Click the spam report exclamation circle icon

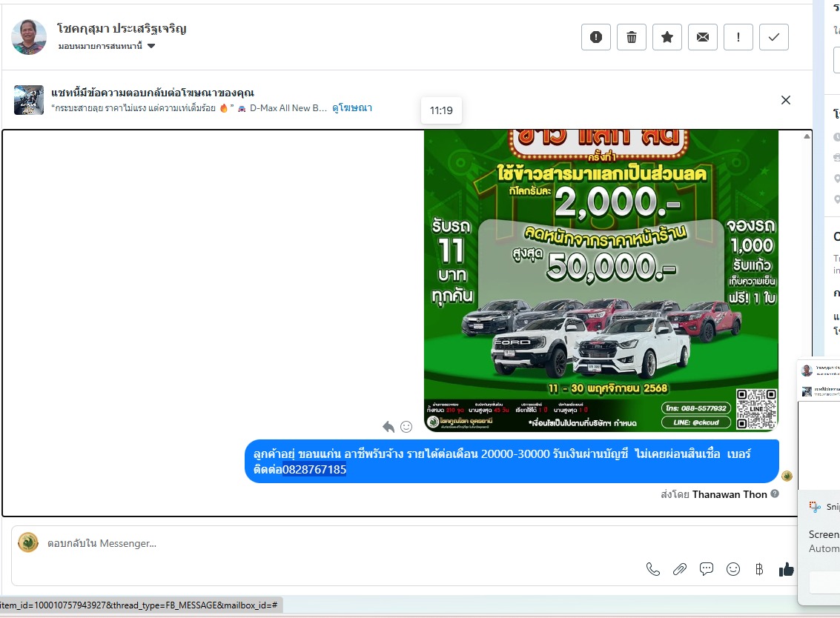[596, 37]
